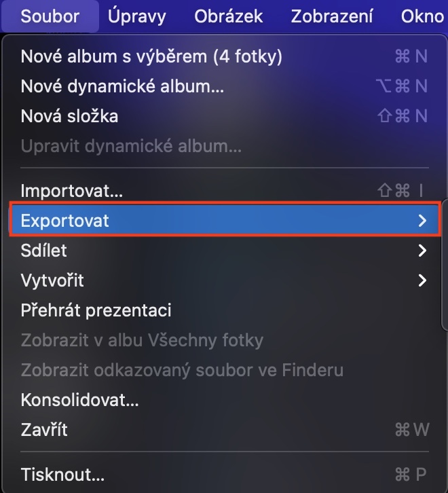Click the chevron beside Vytvořit
This screenshot has height=493, width=448.
coord(422,280)
